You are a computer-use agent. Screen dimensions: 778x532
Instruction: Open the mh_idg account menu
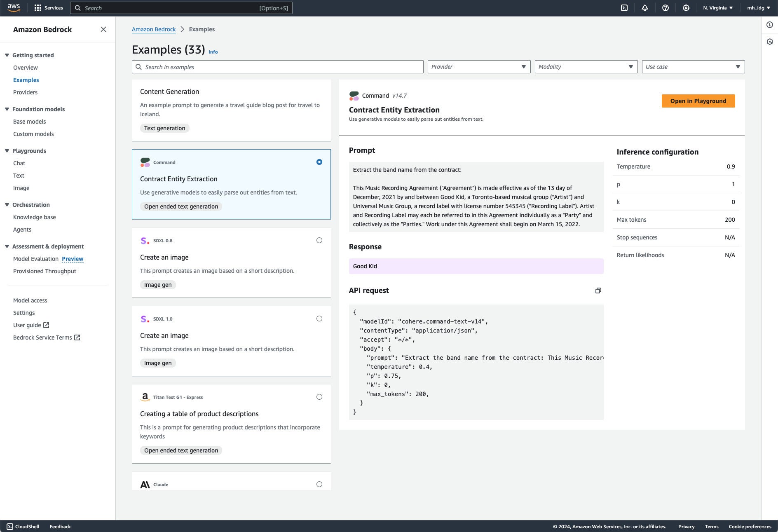click(759, 8)
